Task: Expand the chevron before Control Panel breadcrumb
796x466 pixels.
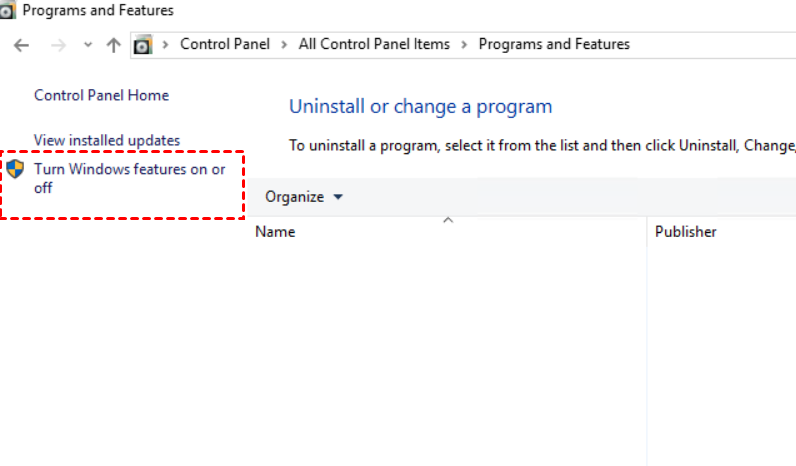Action: (x=166, y=45)
